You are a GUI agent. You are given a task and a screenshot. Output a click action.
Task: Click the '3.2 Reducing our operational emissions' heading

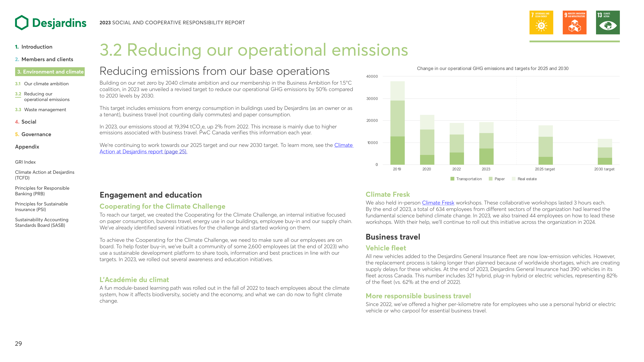click(x=254, y=50)
